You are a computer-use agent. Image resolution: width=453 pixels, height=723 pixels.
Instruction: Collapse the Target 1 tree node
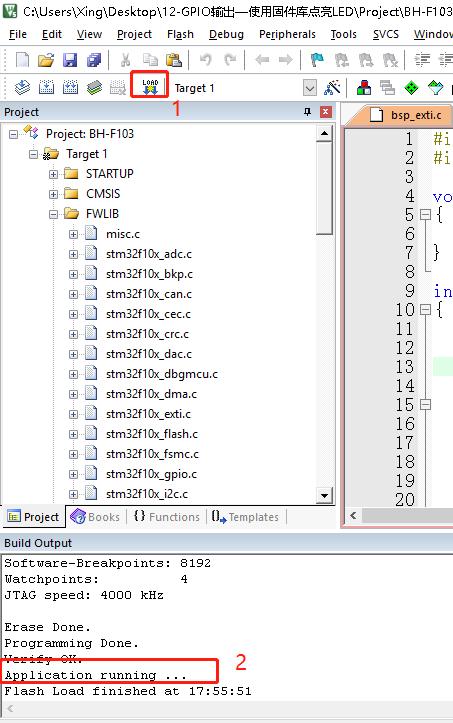coord(33,154)
